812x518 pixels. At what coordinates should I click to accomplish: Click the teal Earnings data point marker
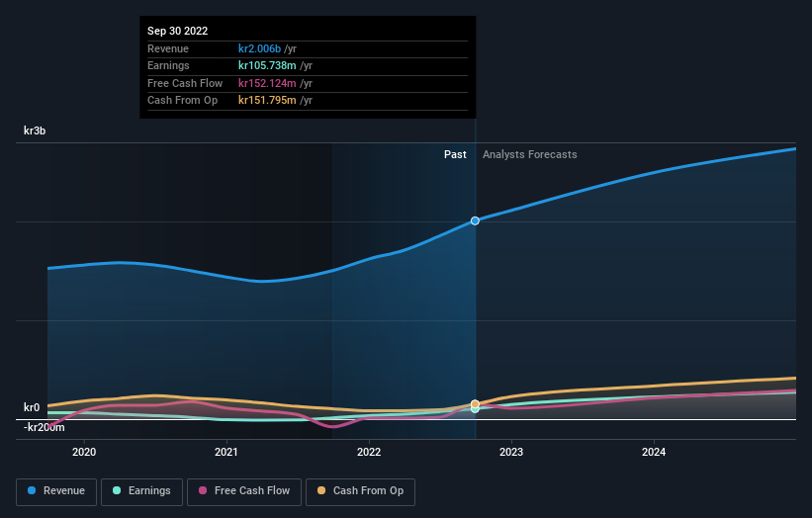coord(475,409)
